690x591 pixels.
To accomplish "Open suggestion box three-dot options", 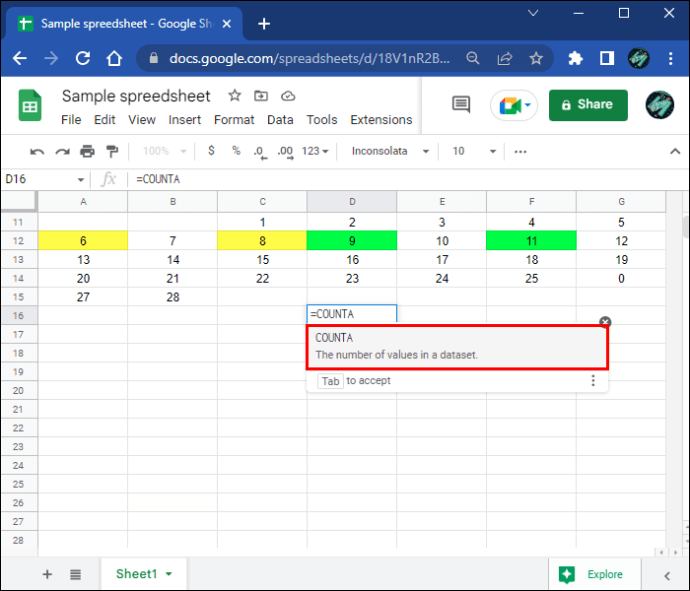I will pos(593,381).
